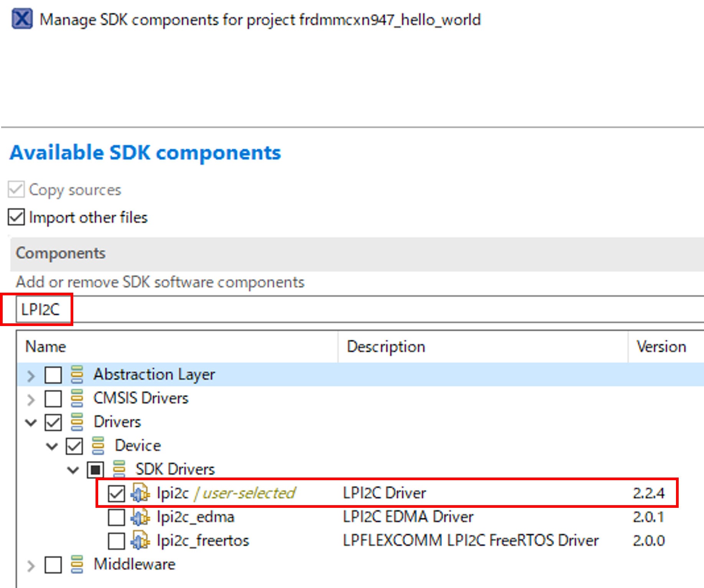Click the MCUXpresso logo icon in title

point(22,19)
